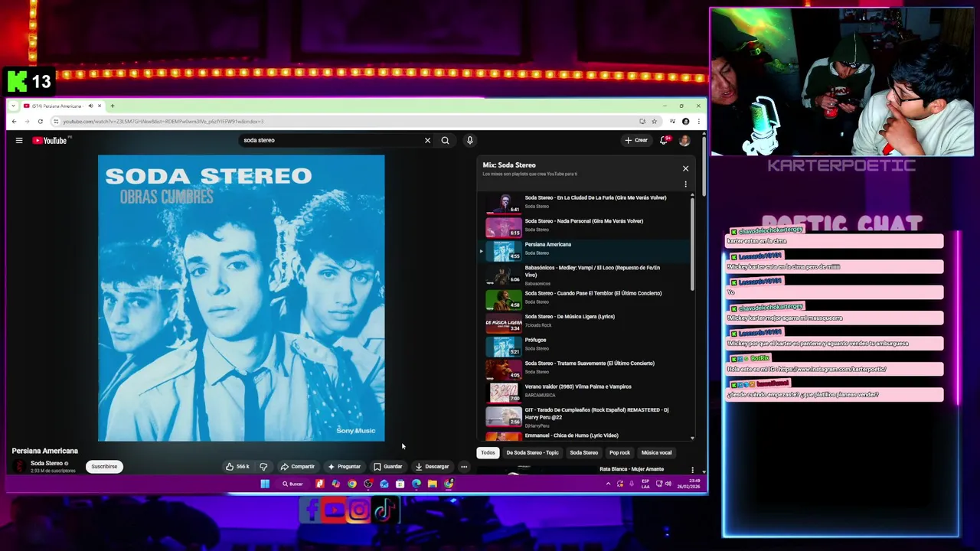Play 'Cuando Pase El Temblor' playlist item
Viewport: 980px width, 551px height.
click(x=586, y=298)
